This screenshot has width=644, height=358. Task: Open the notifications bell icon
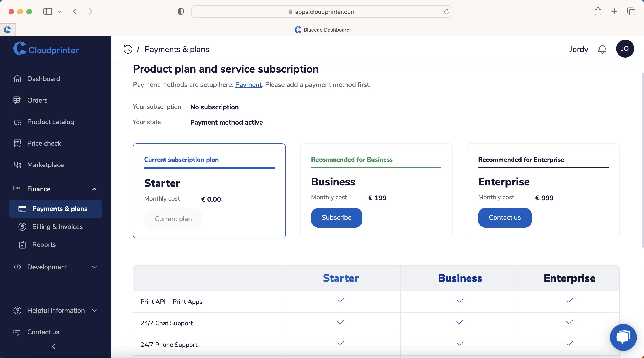(x=602, y=49)
